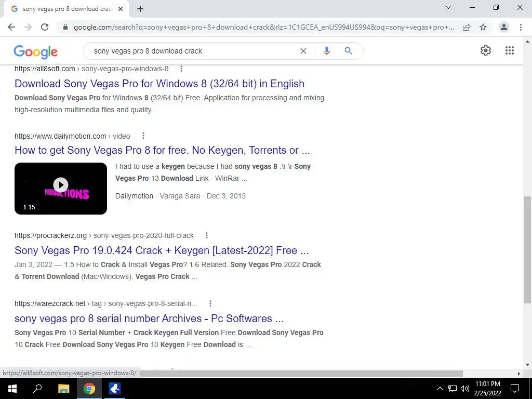Image resolution: width=532 pixels, height=399 pixels.
Task: Play the Dailymotion video thumbnail
Action: pyautogui.click(x=61, y=188)
